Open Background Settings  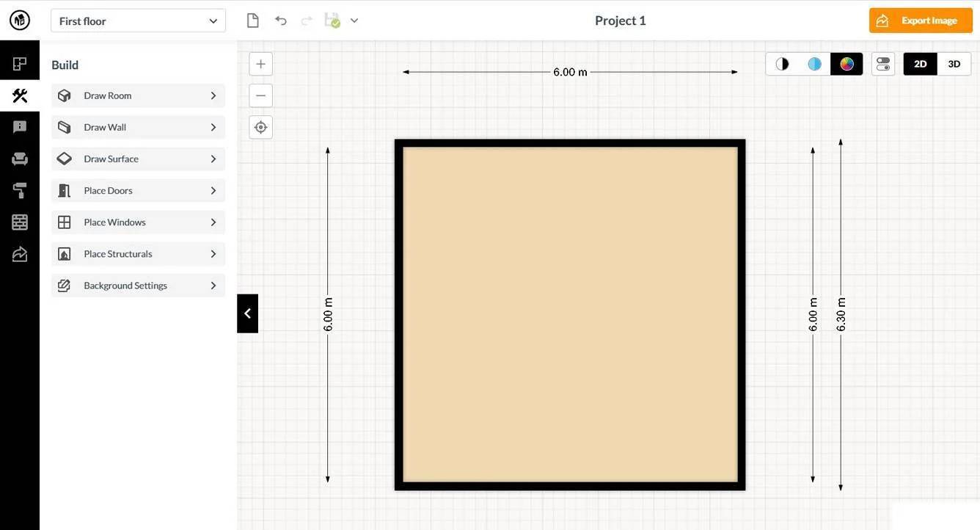point(138,286)
